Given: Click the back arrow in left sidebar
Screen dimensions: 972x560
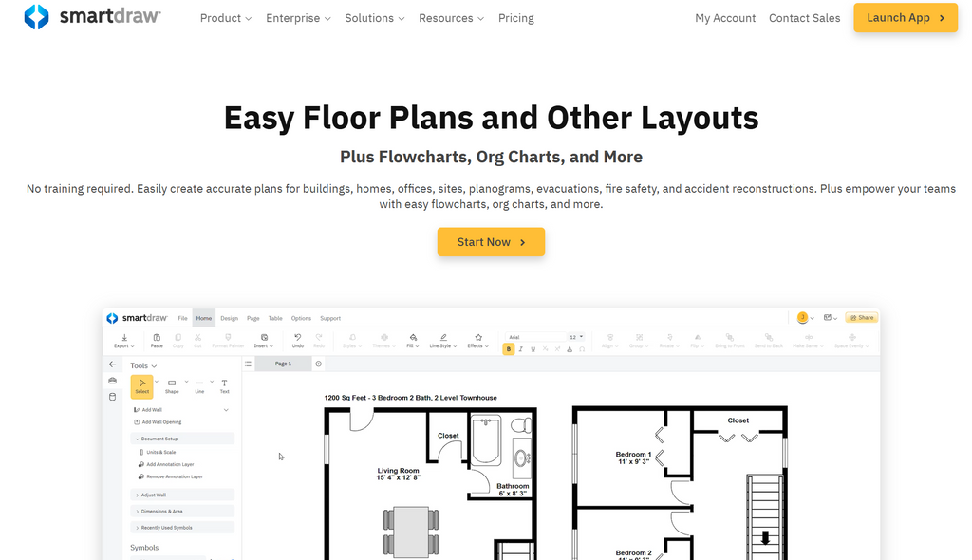Looking at the screenshot, I should pyautogui.click(x=112, y=364).
